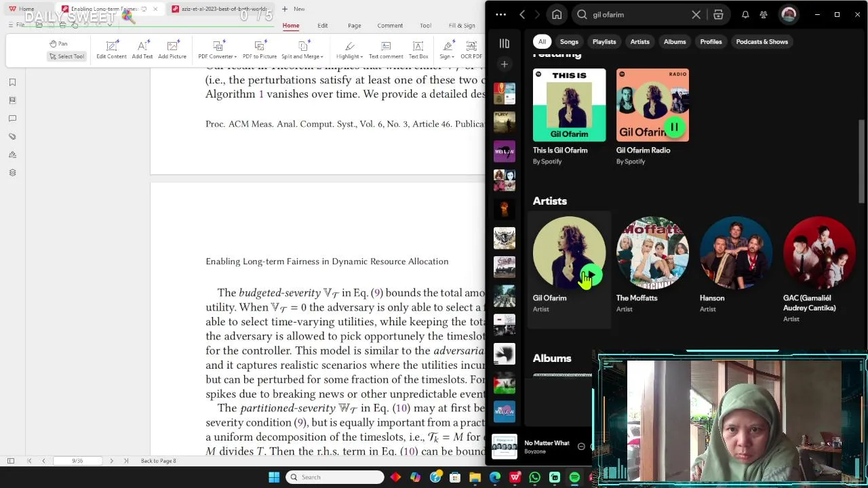Open Browse icon in Spotify search bar
This screenshot has width=868, height=488.
point(718,14)
